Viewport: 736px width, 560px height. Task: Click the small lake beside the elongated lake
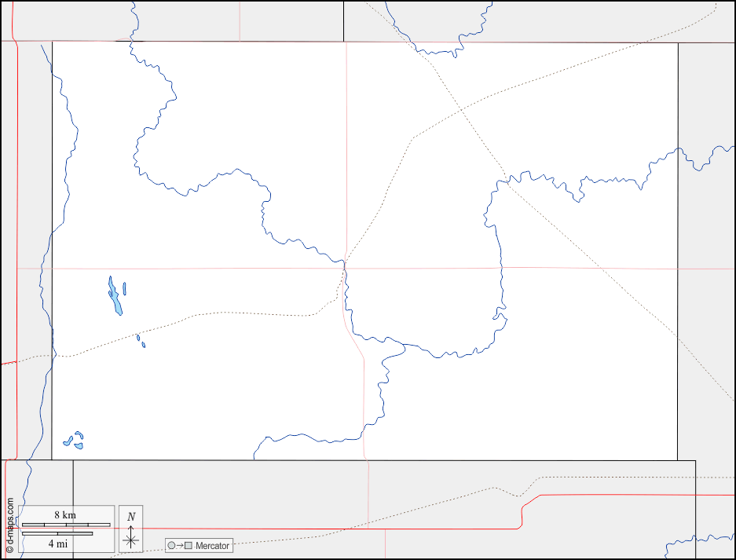pos(125,288)
